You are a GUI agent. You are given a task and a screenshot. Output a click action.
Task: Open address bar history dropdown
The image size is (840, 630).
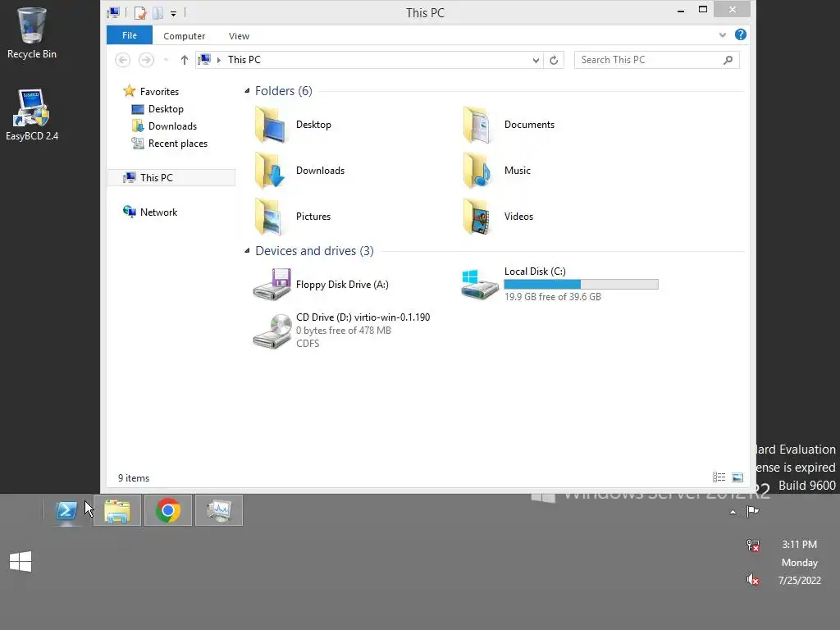(536, 60)
